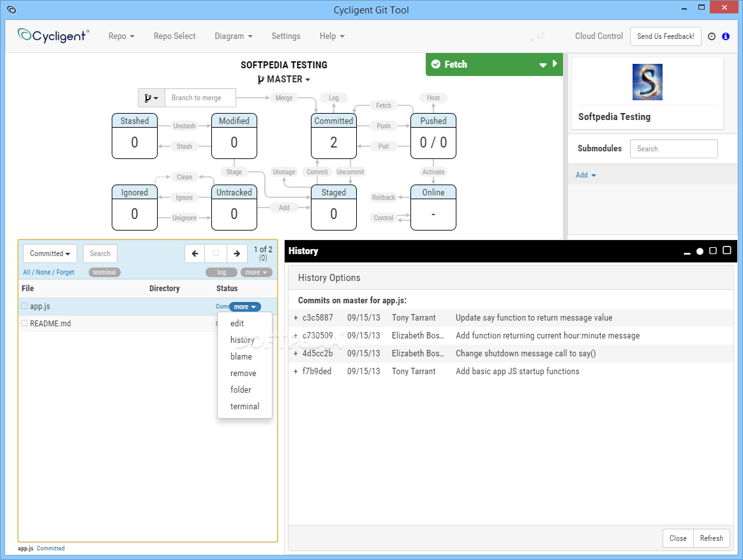Click the Push action

(x=384, y=126)
